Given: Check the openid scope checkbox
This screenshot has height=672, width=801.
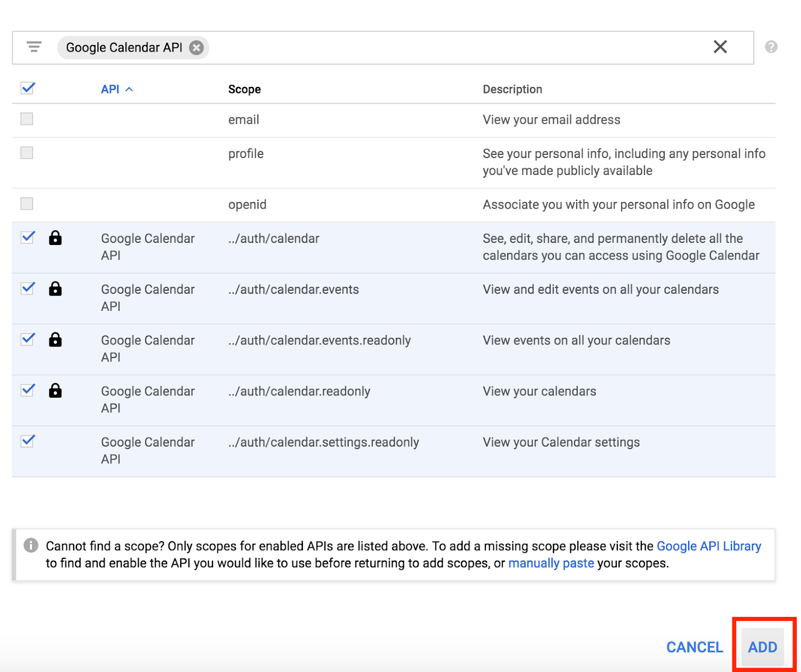Looking at the screenshot, I should [27, 204].
